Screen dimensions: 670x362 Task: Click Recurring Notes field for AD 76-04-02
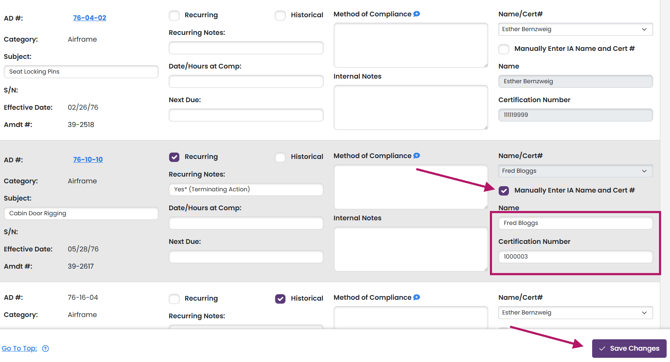(x=246, y=47)
